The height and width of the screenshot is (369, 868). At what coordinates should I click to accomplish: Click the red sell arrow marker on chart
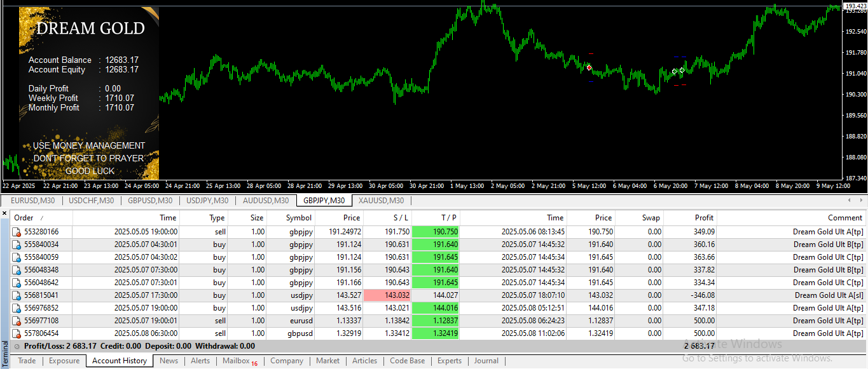pos(589,67)
